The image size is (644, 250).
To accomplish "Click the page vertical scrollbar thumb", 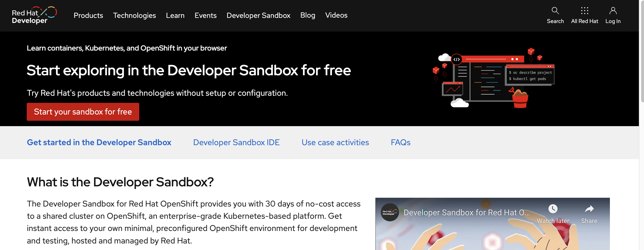I will pyautogui.click(x=642, y=51).
